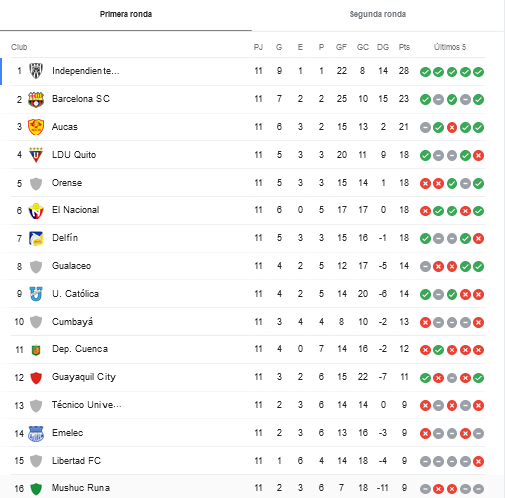Select the Primera ronda tab
This screenshot has width=505, height=498.
click(126, 14)
